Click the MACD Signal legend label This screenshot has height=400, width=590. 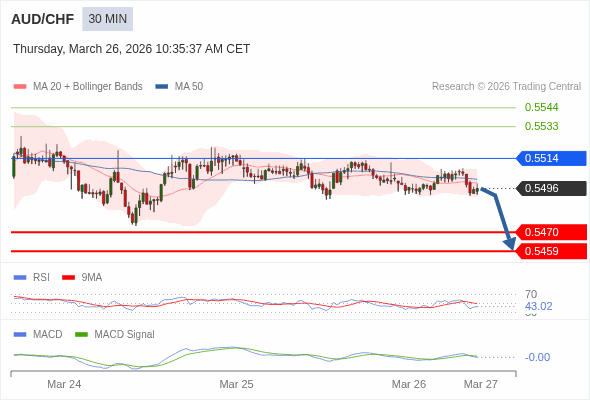point(125,334)
